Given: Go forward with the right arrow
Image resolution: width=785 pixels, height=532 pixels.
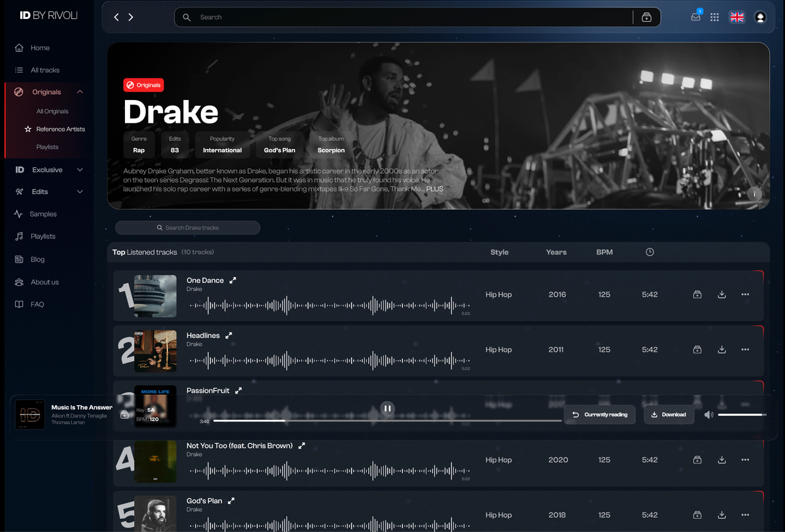Looking at the screenshot, I should (x=131, y=17).
